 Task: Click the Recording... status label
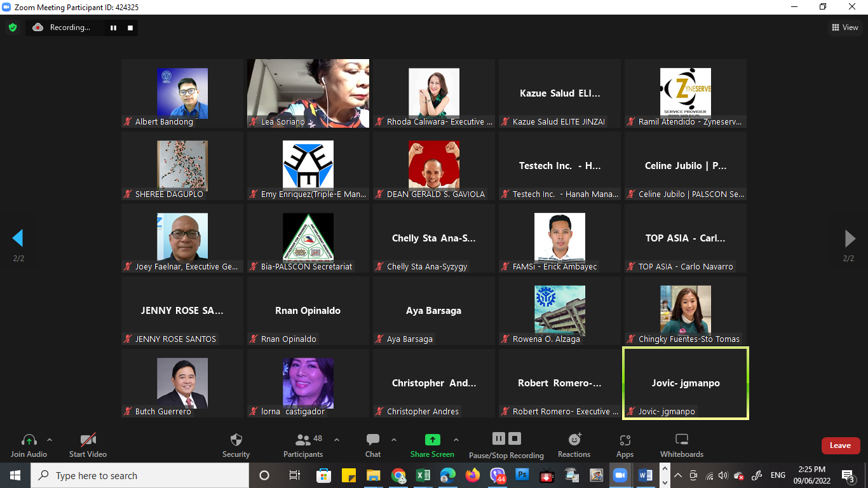70,27
